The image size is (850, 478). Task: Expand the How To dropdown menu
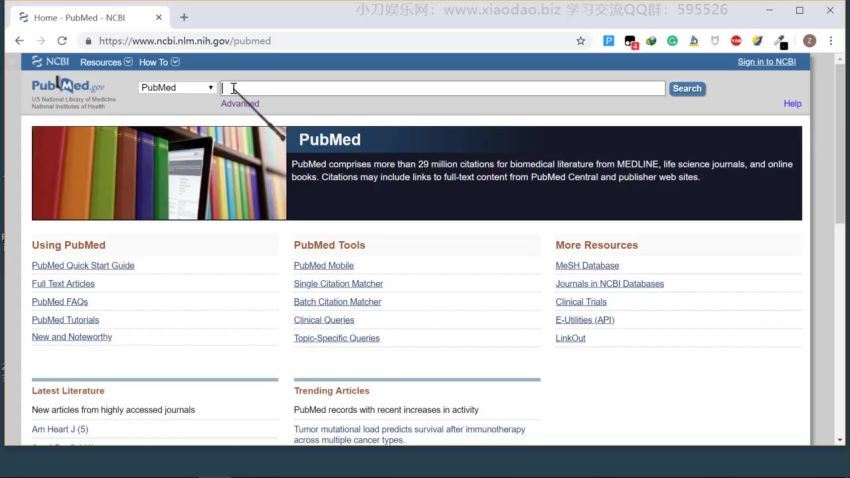[x=159, y=62]
